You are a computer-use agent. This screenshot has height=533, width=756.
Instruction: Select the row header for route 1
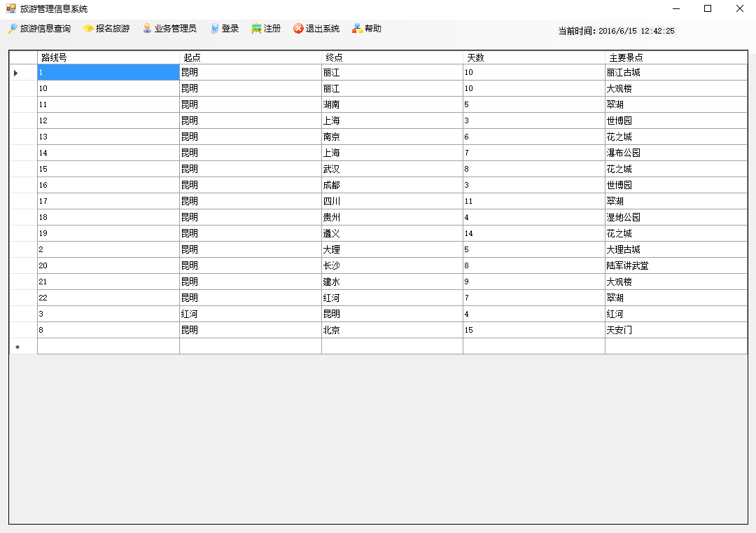tap(23, 72)
